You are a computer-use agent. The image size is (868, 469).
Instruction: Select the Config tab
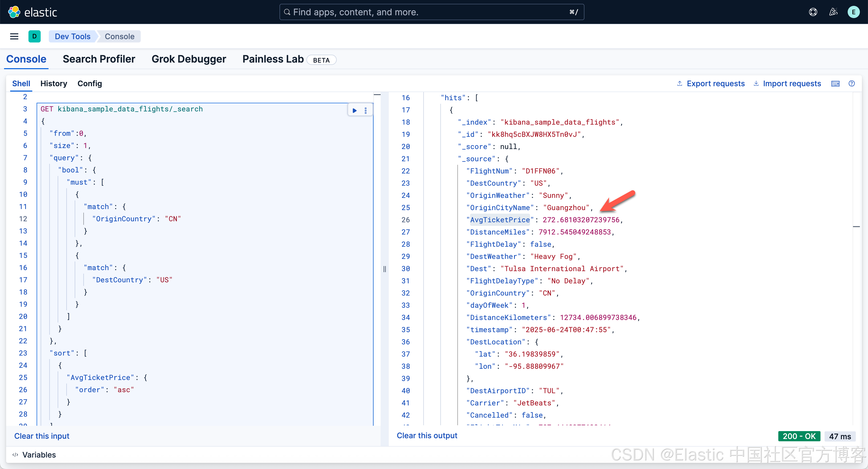90,84
